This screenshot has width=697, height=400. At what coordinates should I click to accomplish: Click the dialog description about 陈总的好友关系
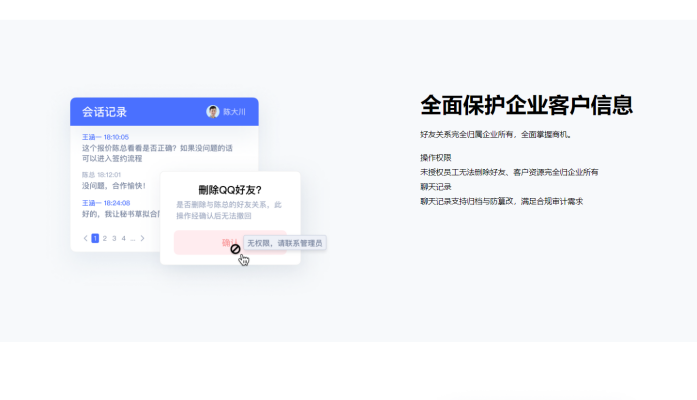click(x=229, y=210)
